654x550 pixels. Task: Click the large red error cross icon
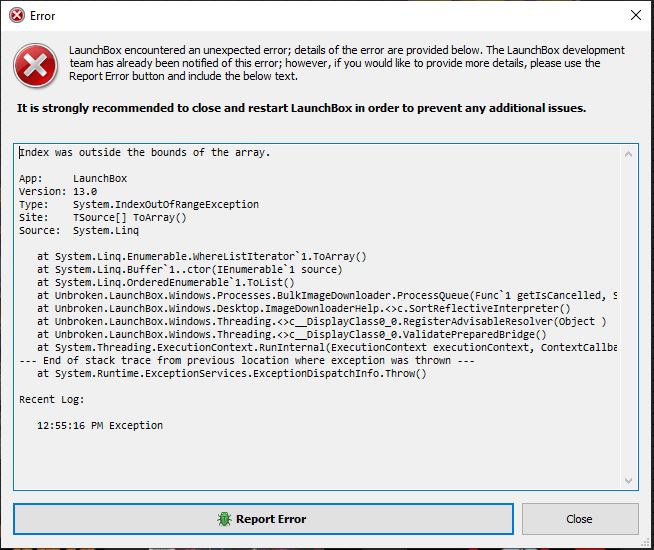click(x=35, y=65)
